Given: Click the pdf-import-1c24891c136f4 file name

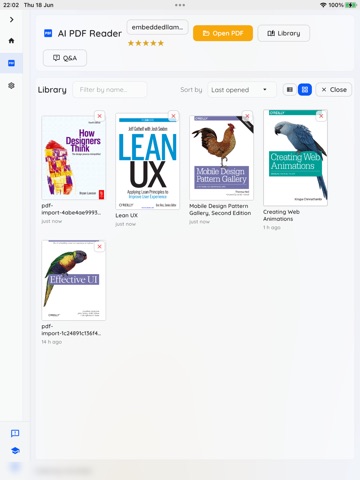Looking at the screenshot, I should tap(71, 330).
